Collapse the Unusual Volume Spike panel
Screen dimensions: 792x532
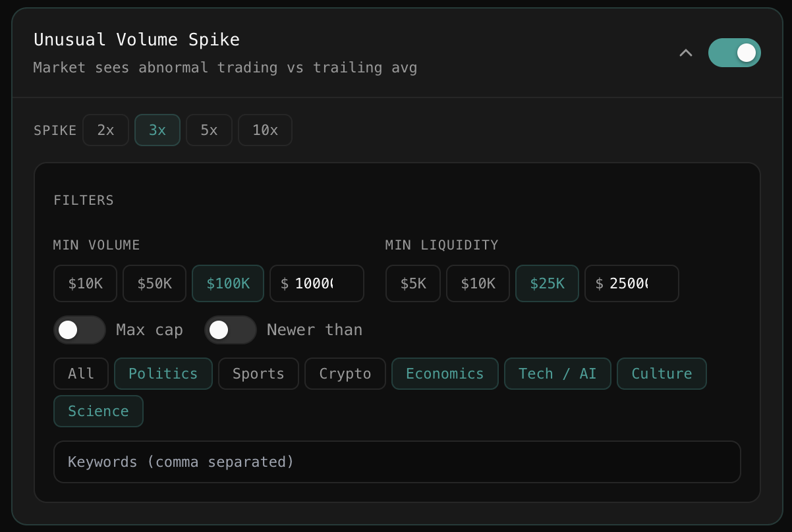(x=686, y=53)
